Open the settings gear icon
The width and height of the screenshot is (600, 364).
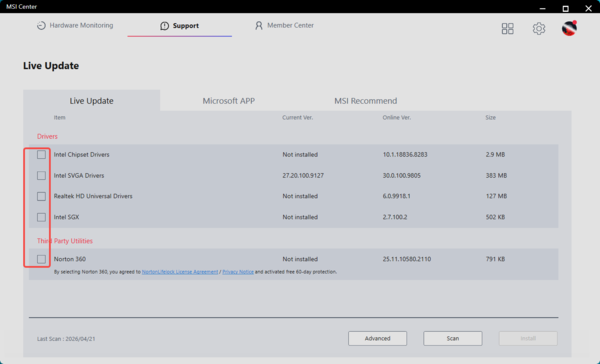click(538, 28)
